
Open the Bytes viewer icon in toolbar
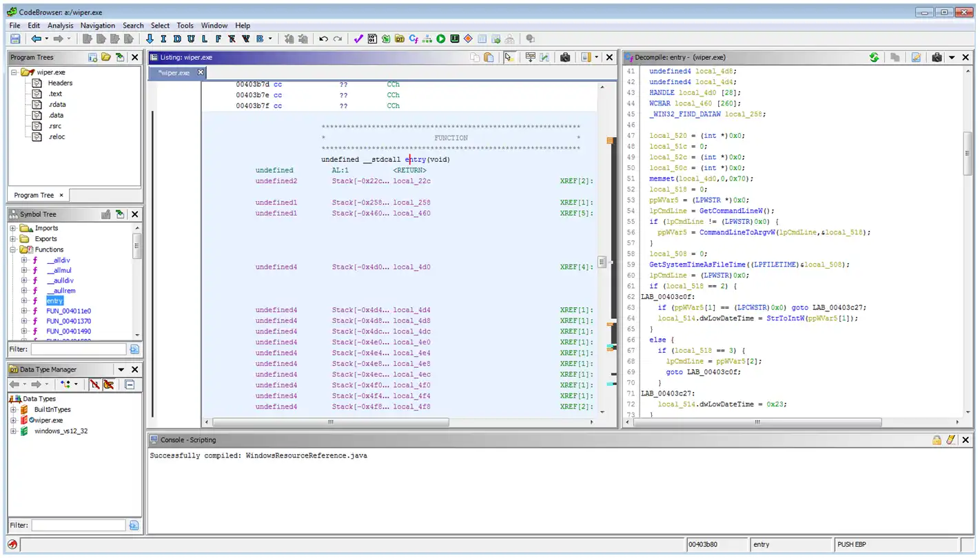(372, 39)
